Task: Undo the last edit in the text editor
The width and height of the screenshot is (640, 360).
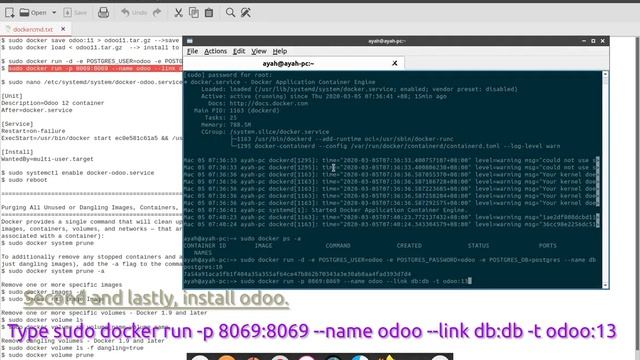Action: click(x=134, y=13)
